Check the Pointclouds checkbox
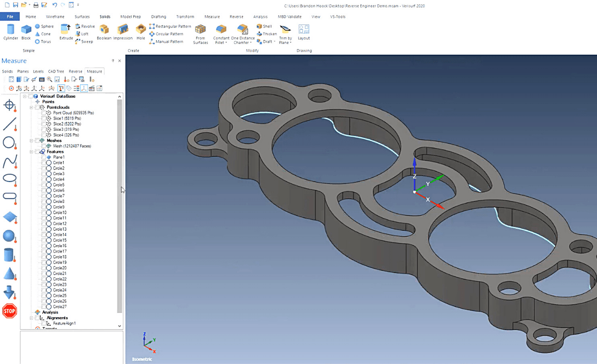The height and width of the screenshot is (364, 597). click(37, 107)
